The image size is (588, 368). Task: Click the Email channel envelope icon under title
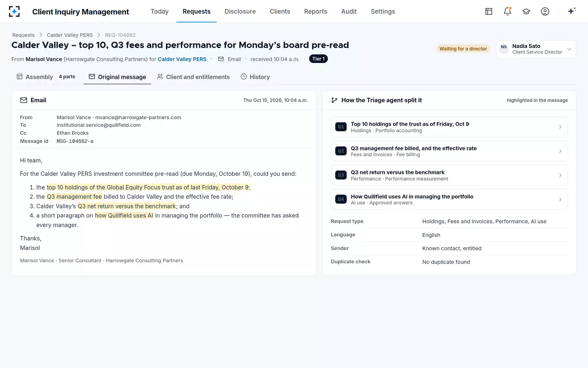[x=221, y=59]
